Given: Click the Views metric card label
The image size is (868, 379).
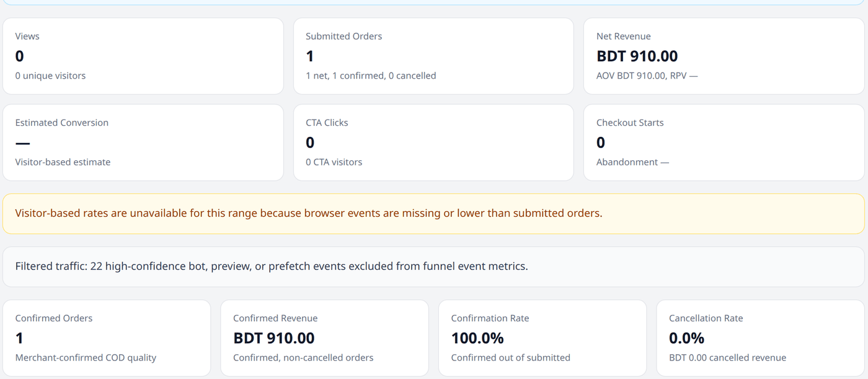Looking at the screenshot, I should tap(27, 36).
